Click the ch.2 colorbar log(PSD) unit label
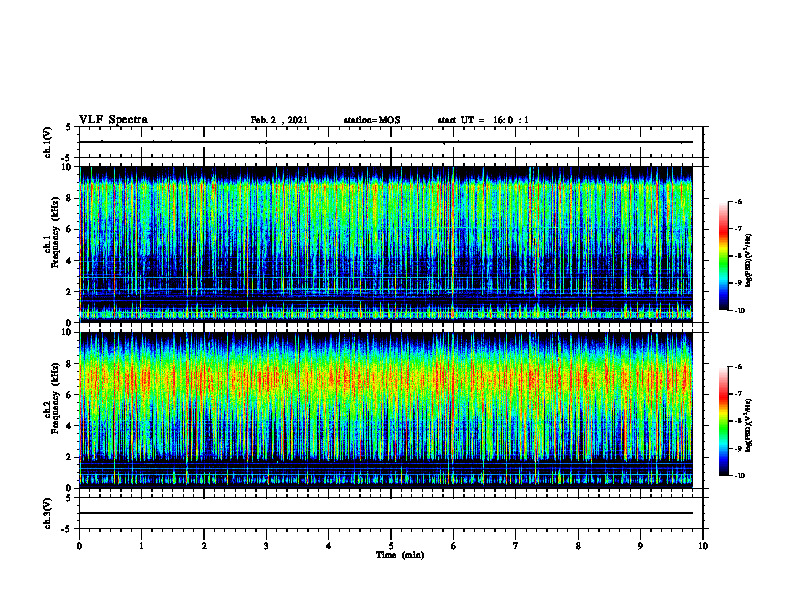792x612 pixels. (x=749, y=426)
